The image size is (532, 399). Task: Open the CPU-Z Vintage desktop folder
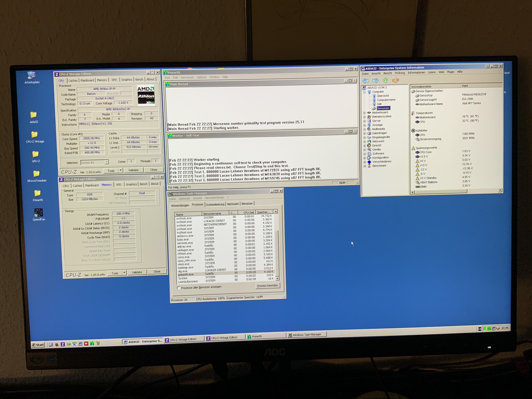[x=35, y=137]
